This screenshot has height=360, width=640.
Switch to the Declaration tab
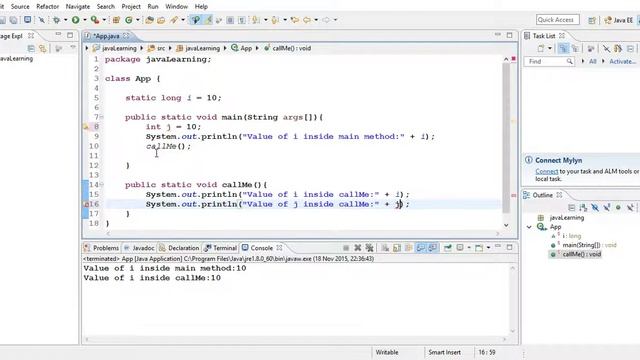[179, 248]
